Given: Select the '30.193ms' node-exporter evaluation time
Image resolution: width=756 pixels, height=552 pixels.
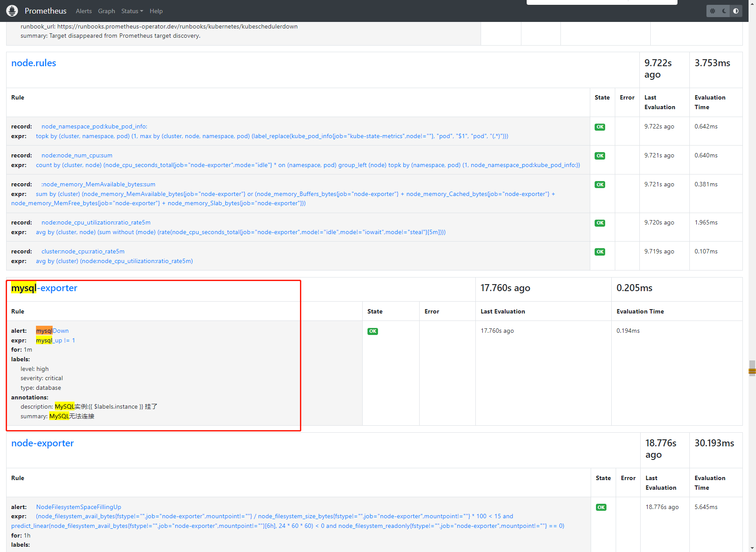Looking at the screenshot, I should [x=714, y=443].
